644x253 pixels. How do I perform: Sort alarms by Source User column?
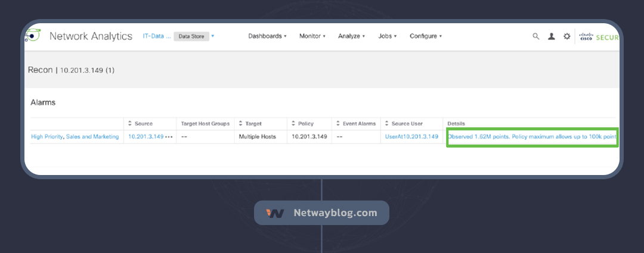coord(386,124)
